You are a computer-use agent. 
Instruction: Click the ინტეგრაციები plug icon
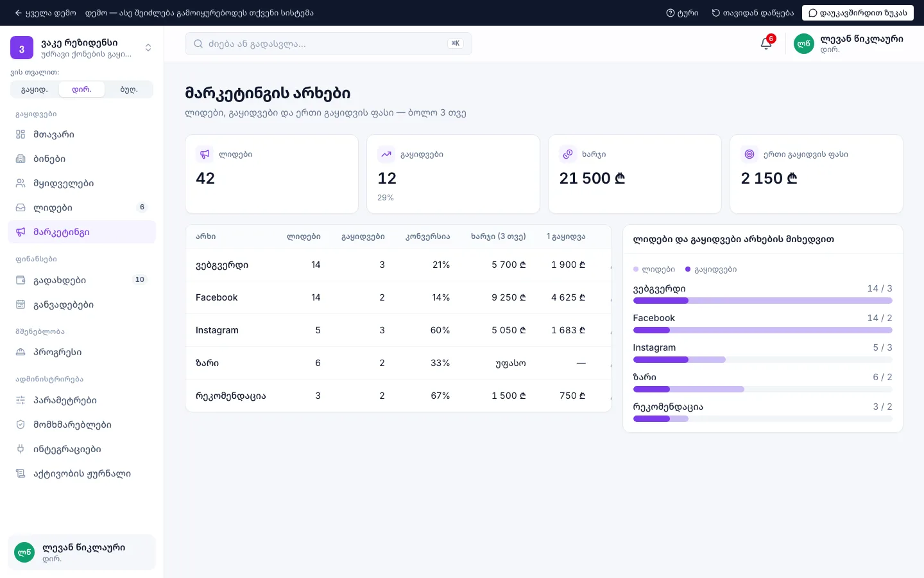(21, 449)
